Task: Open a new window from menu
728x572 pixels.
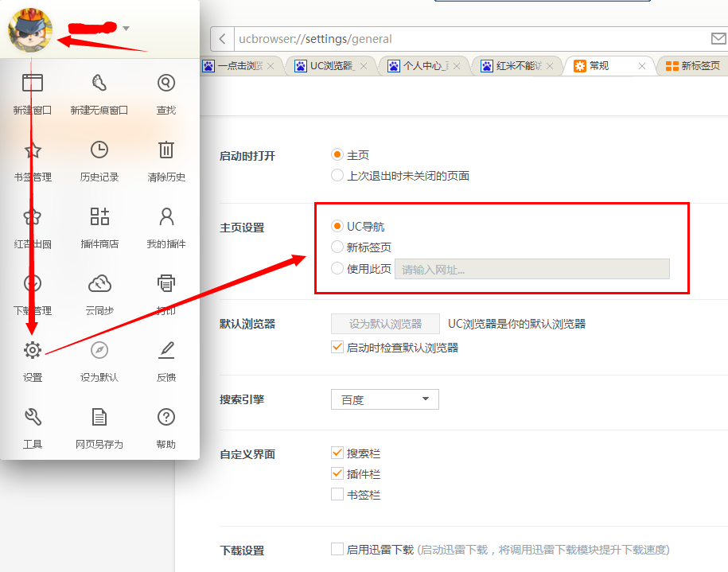Action: tap(33, 94)
